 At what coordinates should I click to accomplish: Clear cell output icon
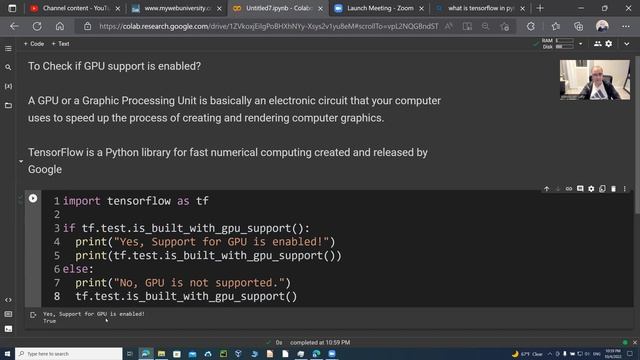pyautogui.click(x=33, y=315)
